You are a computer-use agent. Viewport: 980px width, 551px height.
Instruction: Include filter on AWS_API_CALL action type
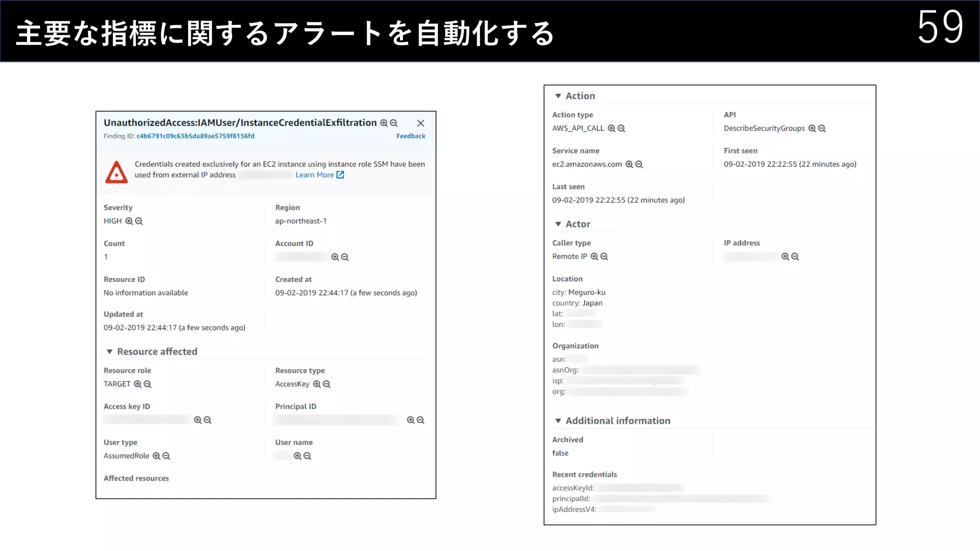click(x=612, y=128)
